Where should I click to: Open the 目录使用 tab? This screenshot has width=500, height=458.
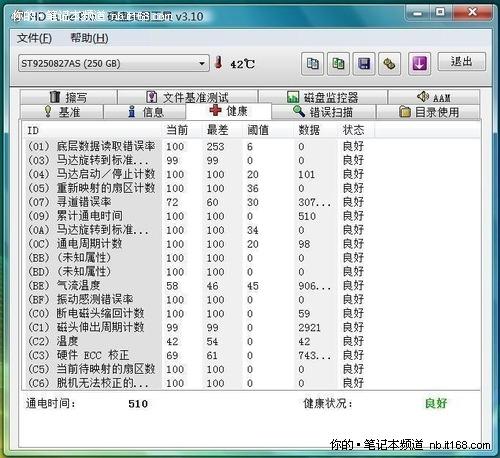point(428,112)
